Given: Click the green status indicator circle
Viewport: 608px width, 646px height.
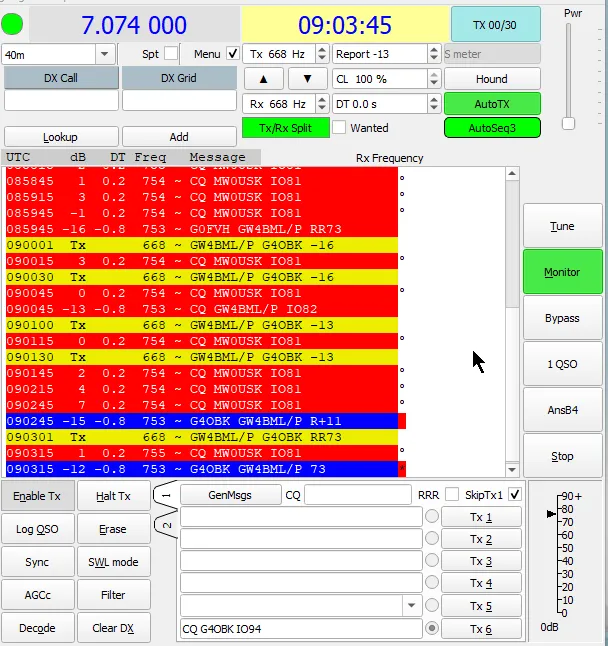Looking at the screenshot, I should [12, 24].
